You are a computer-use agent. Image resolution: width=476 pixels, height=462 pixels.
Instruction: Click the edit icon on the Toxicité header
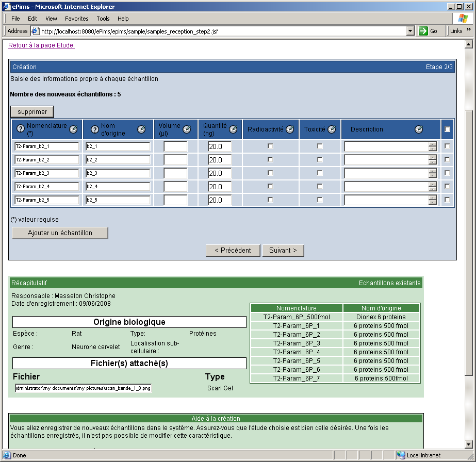[x=333, y=129]
